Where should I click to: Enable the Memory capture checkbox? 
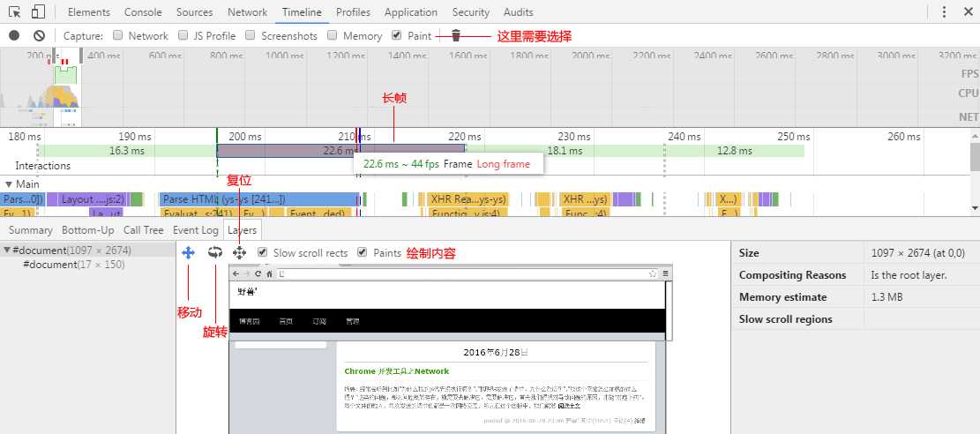pyautogui.click(x=332, y=35)
